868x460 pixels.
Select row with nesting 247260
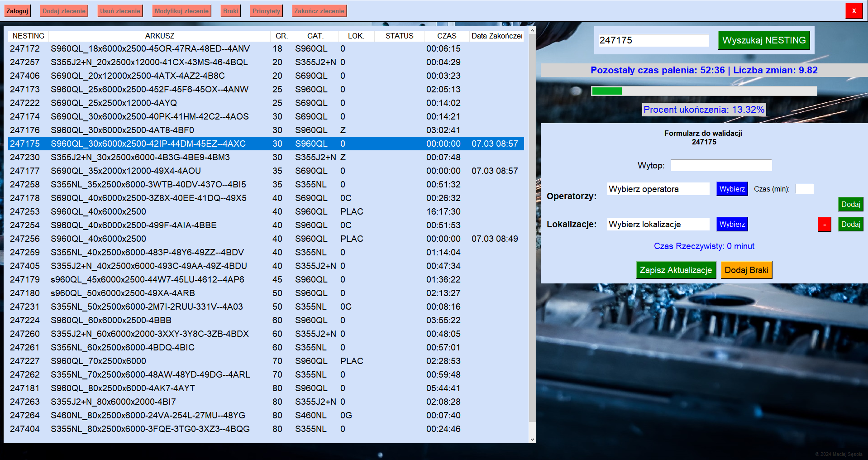click(x=266, y=334)
